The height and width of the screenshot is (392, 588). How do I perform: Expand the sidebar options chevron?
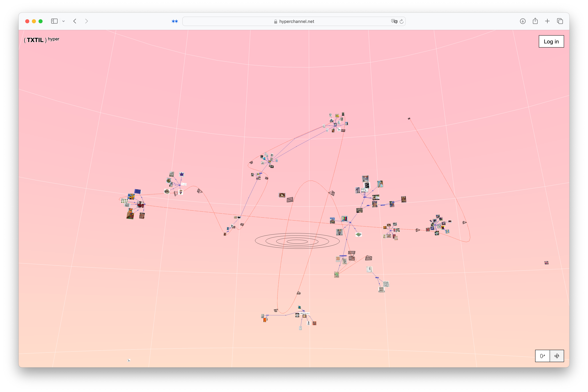[63, 21]
